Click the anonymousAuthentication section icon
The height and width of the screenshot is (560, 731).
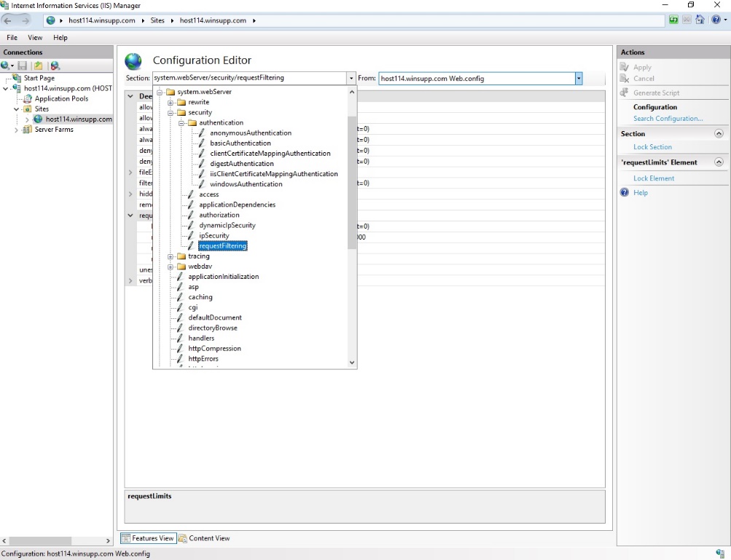point(201,133)
